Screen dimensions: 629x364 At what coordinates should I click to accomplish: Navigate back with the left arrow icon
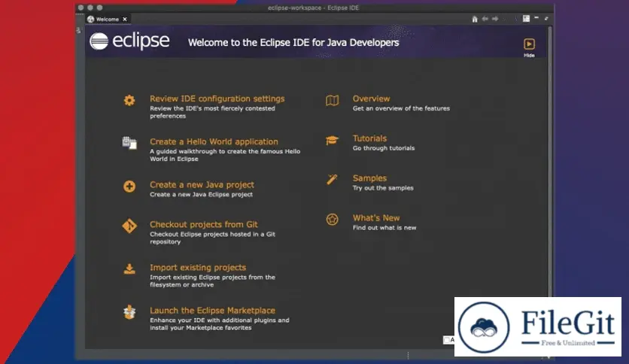tap(485, 19)
